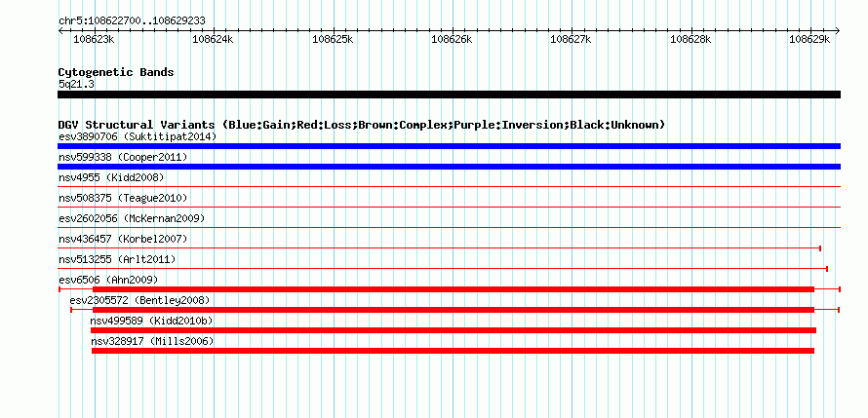Viewport: 868px width, 418px height.
Task: Open variant label esv6506 (Ahn2009)
Action: [108, 280]
